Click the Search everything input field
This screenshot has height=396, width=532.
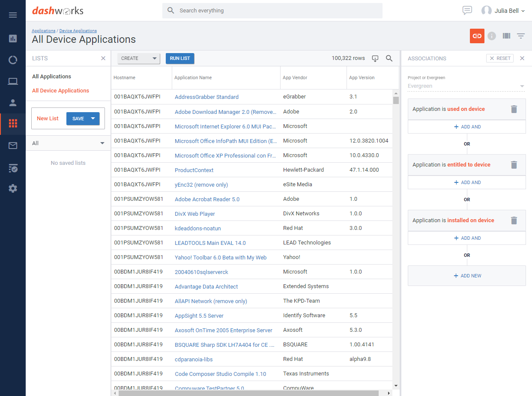point(272,11)
